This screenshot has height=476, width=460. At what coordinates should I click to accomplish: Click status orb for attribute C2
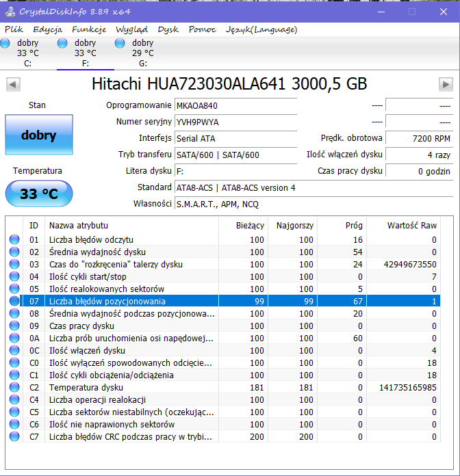(x=14, y=387)
